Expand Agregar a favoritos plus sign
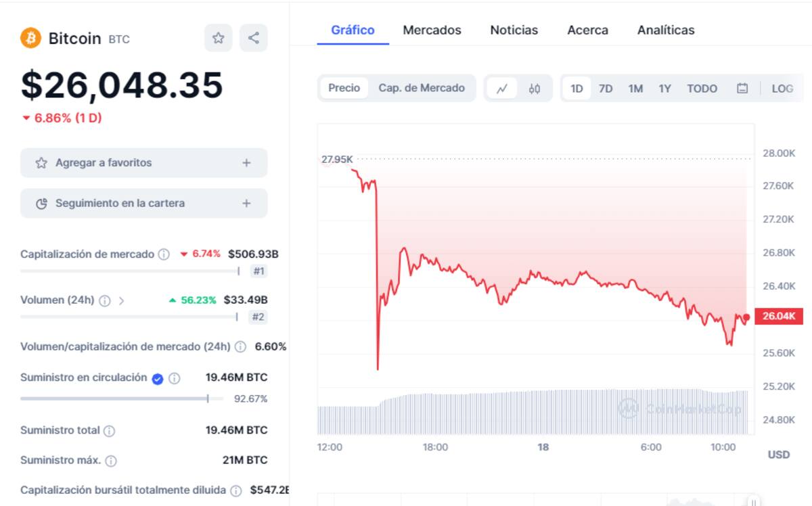This screenshot has height=506, width=812. point(246,163)
